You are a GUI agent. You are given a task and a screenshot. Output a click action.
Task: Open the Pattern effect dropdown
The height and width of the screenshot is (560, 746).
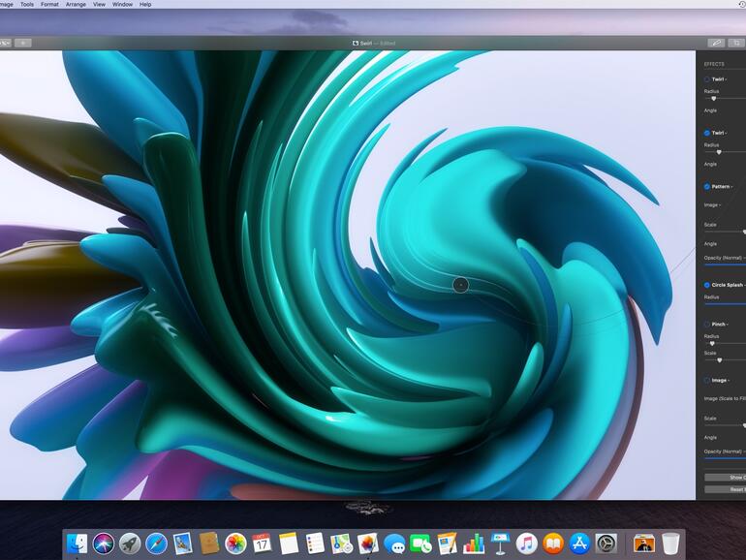(722, 187)
